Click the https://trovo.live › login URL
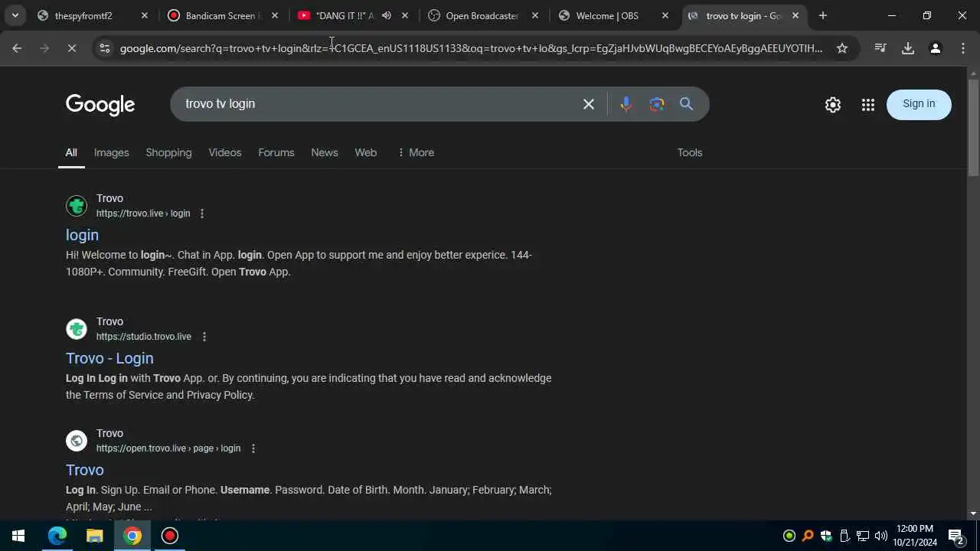Viewport: 980px width, 551px height. click(143, 214)
